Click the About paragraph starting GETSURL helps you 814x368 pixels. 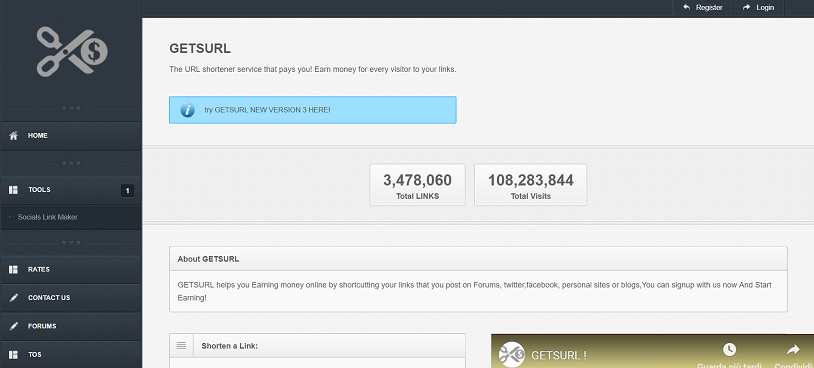click(474, 291)
